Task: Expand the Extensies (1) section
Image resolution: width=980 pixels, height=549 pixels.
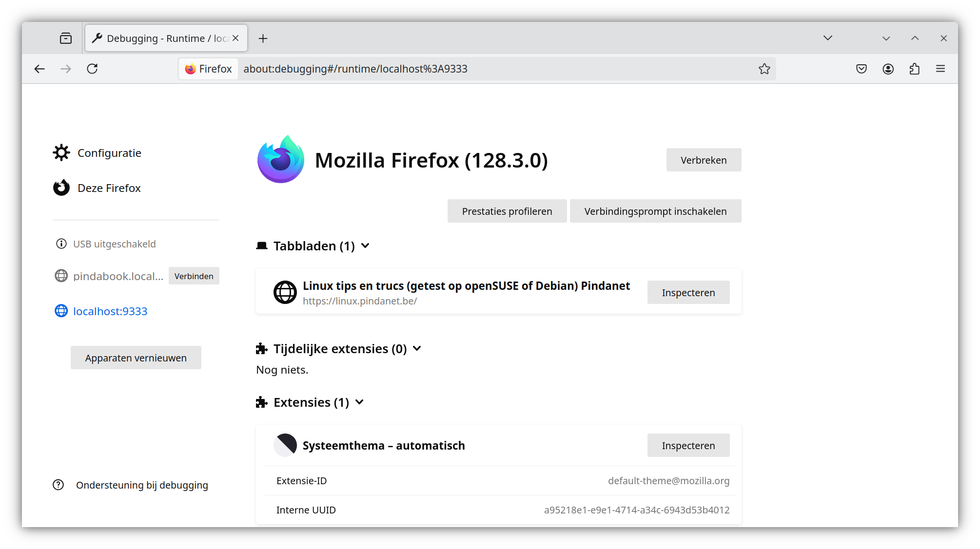Action: coord(361,402)
